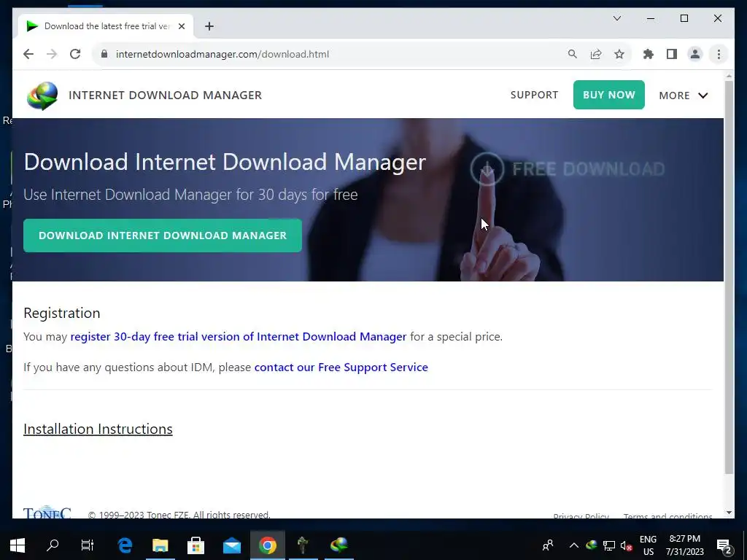The width and height of the screenshot is (747, 560).
Task: Reload the page with refresh icon
Action: click(75, 54)
